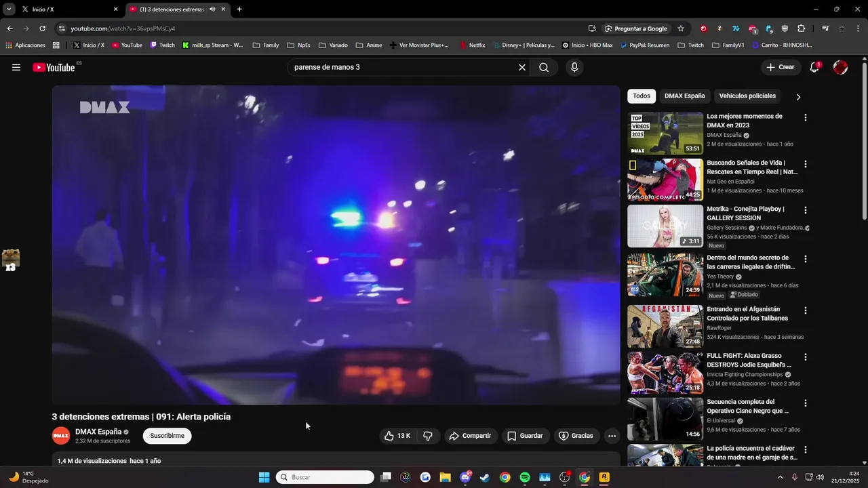
Task: Open the browser extensions puzzle icon
Action: (802, 28)
